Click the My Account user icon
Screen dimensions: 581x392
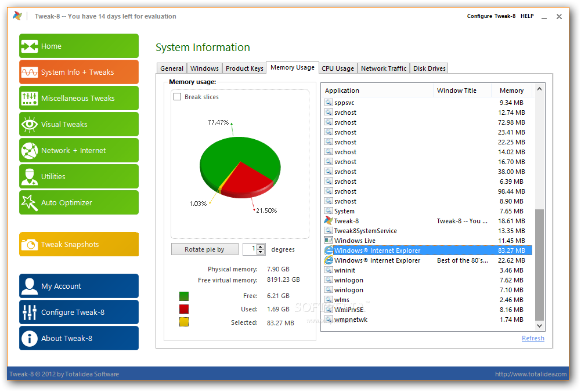(29, 286)
